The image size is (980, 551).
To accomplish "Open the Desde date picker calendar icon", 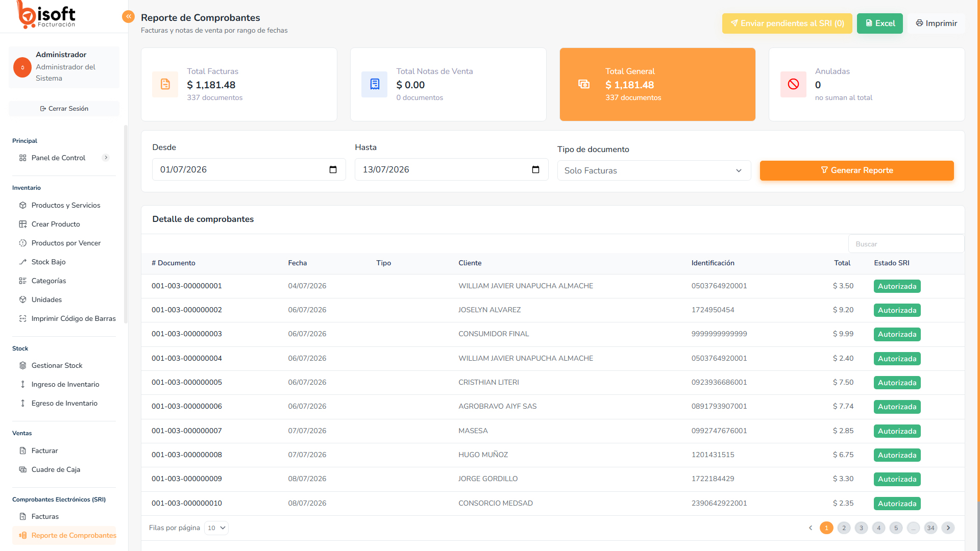I will 333,170.
